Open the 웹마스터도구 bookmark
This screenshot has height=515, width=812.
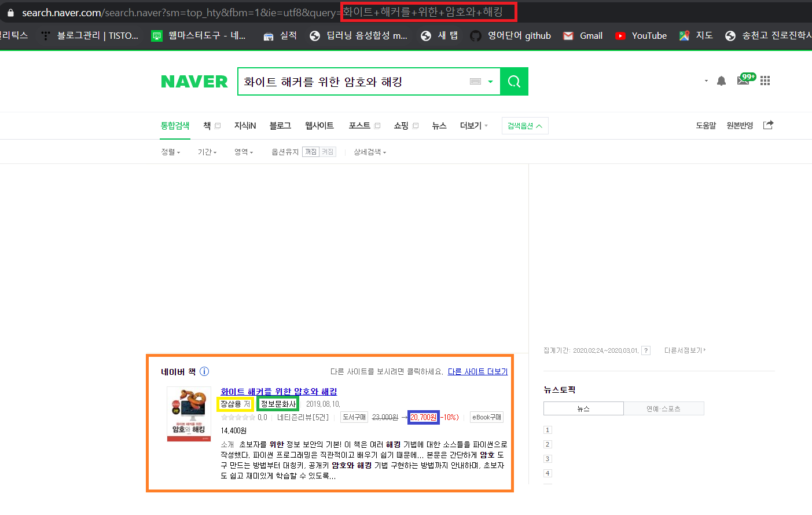coord(199,35)
